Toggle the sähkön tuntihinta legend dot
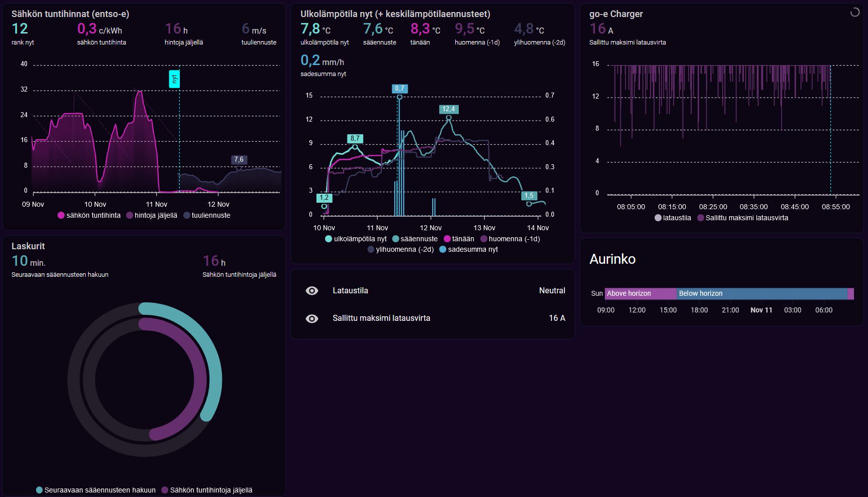 coord(61,215)
